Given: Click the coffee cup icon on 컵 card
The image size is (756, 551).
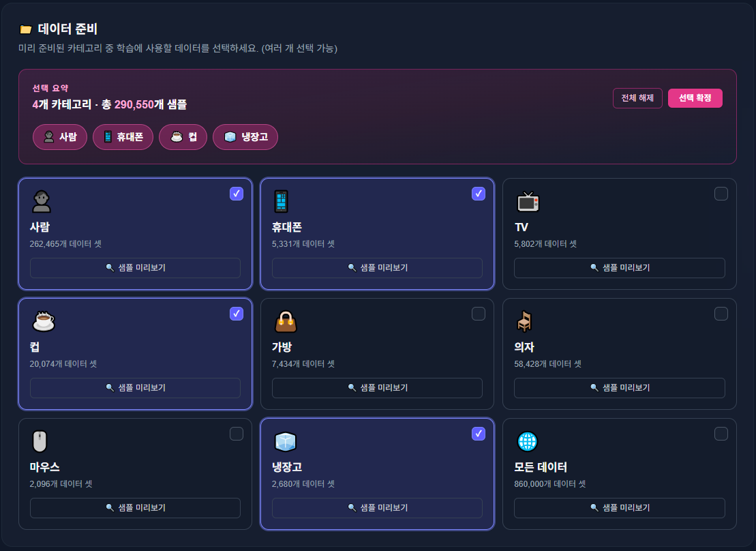Looking at the screenshot, I should tap(44, 321).
